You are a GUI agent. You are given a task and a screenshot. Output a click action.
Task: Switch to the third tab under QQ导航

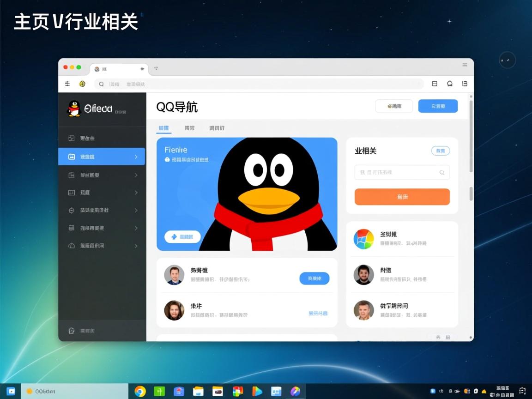[x=217, y=128]
